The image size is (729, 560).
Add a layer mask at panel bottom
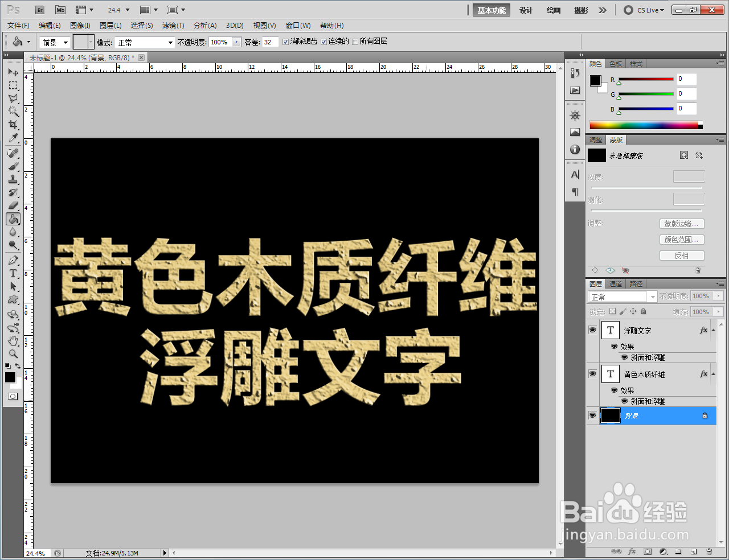click(x=648, y=551)
